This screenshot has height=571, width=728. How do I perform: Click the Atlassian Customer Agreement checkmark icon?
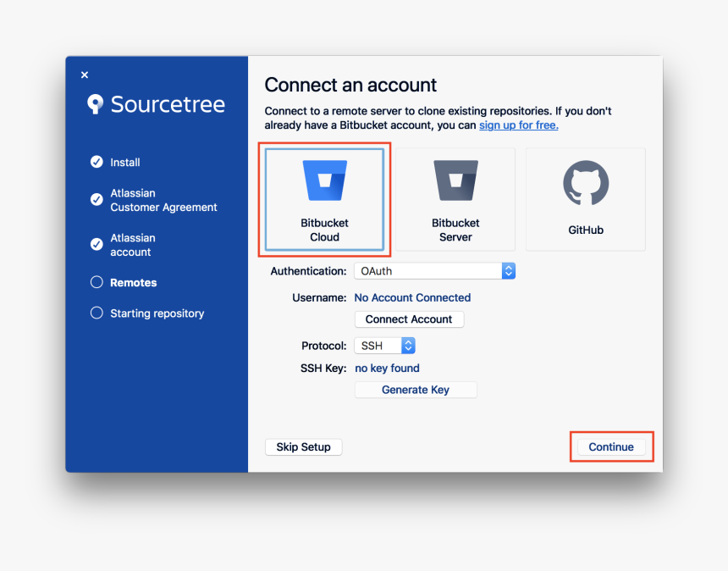pyautogui.click(x=96, y=200)
